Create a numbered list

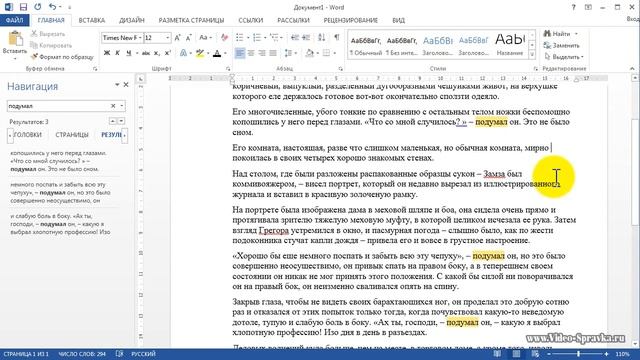257,38
